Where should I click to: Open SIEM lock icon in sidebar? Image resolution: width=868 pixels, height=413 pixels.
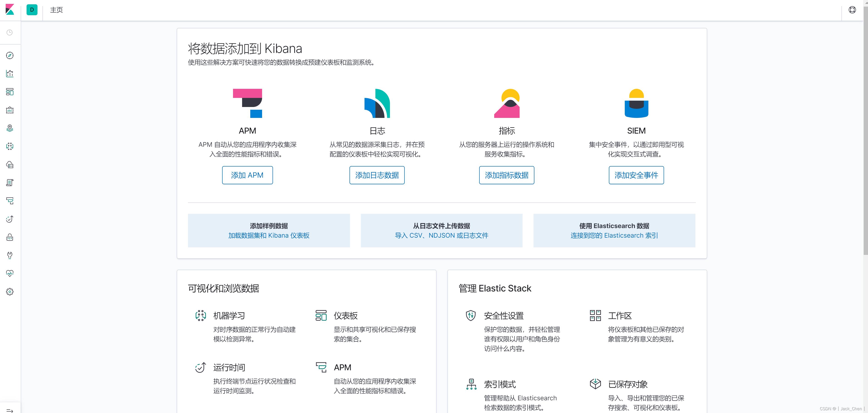pos(10,237)
